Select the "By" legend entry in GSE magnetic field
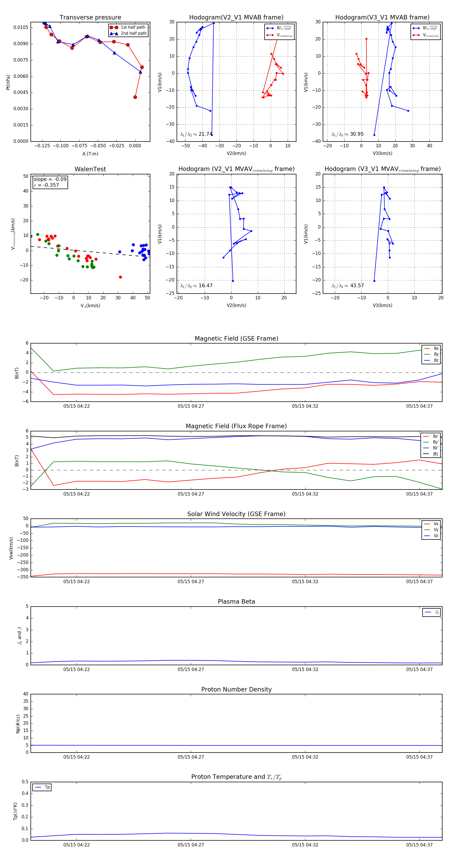Image resolution: width=473 pixels, height=868 pixels. coord(431,355)
